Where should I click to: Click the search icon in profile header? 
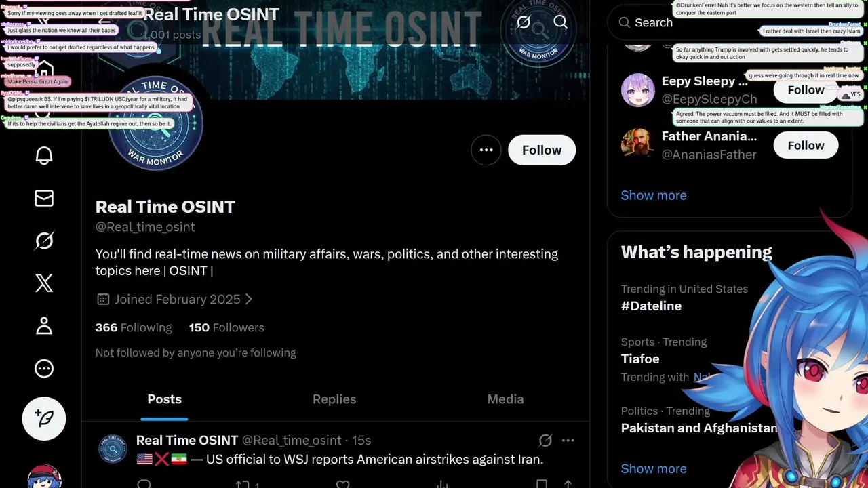(x=560, y=22)
